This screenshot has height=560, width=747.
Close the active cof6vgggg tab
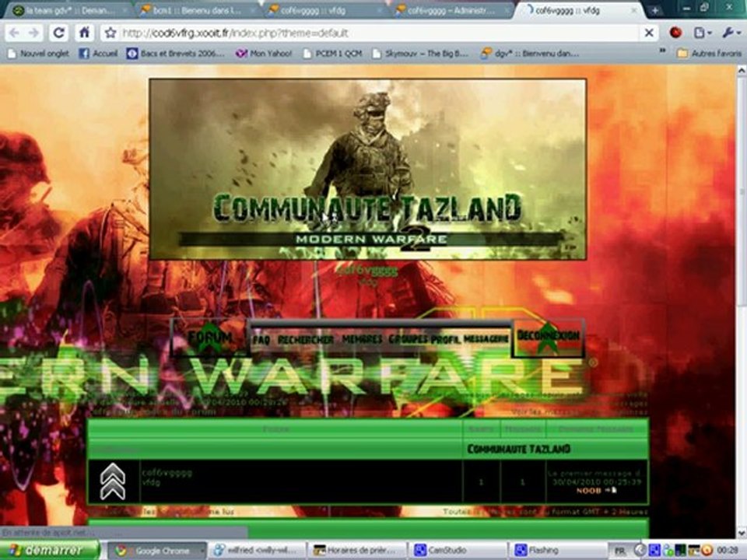(x=634, y=10)
